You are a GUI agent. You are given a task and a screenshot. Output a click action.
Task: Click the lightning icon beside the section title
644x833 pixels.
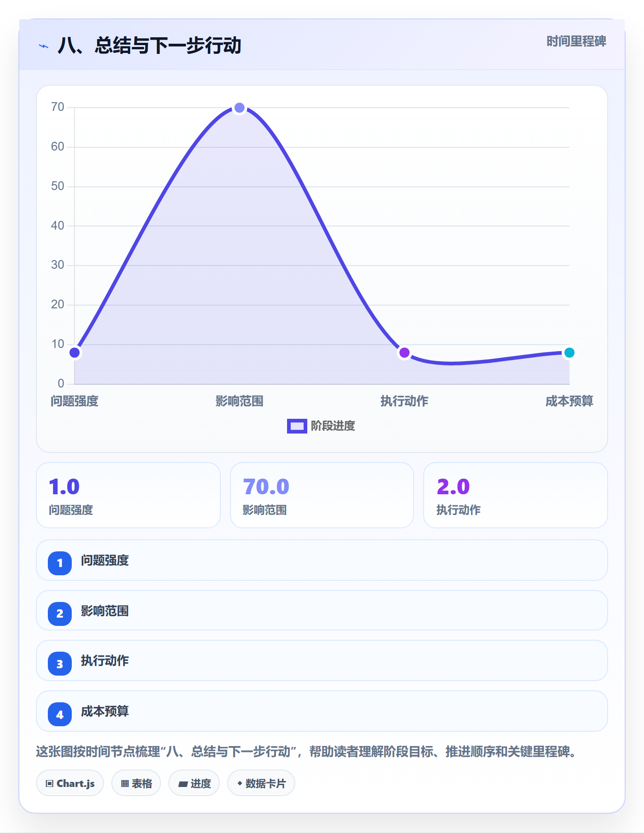point(44,46)
